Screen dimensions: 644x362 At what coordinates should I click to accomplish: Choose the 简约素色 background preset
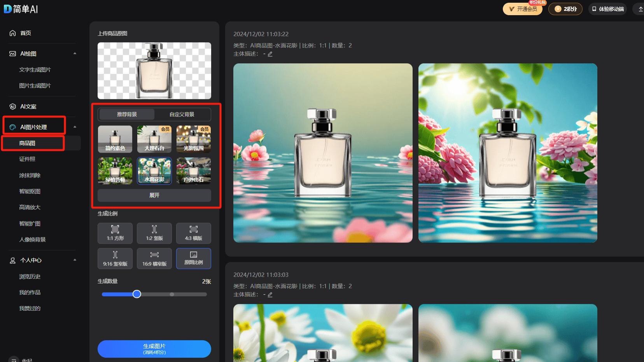coord(115,139)
